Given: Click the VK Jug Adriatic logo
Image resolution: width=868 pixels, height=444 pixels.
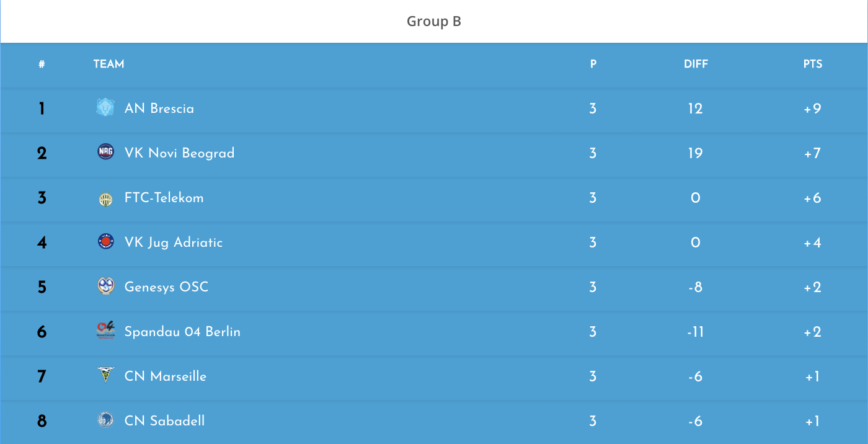Looking at the screenshot, I should pyautogui.click(x=105, y=242).
